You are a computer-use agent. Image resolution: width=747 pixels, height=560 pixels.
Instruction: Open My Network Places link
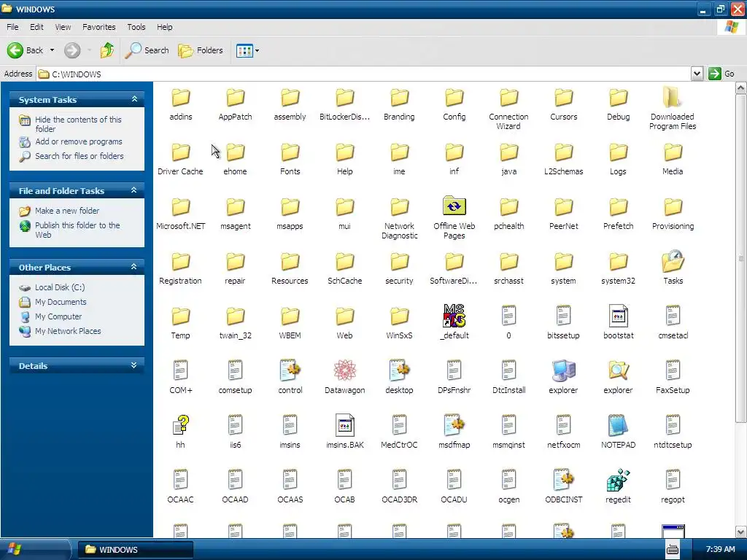[x=68, y=331]
